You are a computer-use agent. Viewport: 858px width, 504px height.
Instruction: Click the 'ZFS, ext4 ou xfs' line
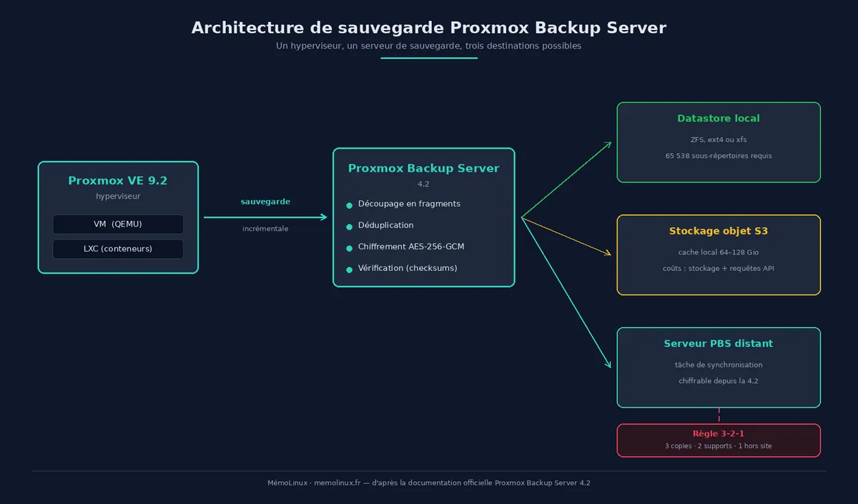pos(719,139)
